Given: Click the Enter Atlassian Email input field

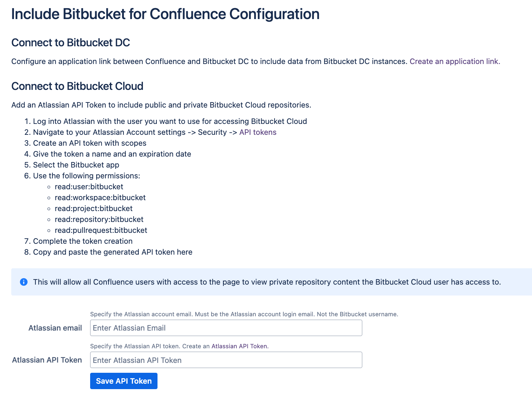Looking at the screenshot, I should [x=226, y=328].
